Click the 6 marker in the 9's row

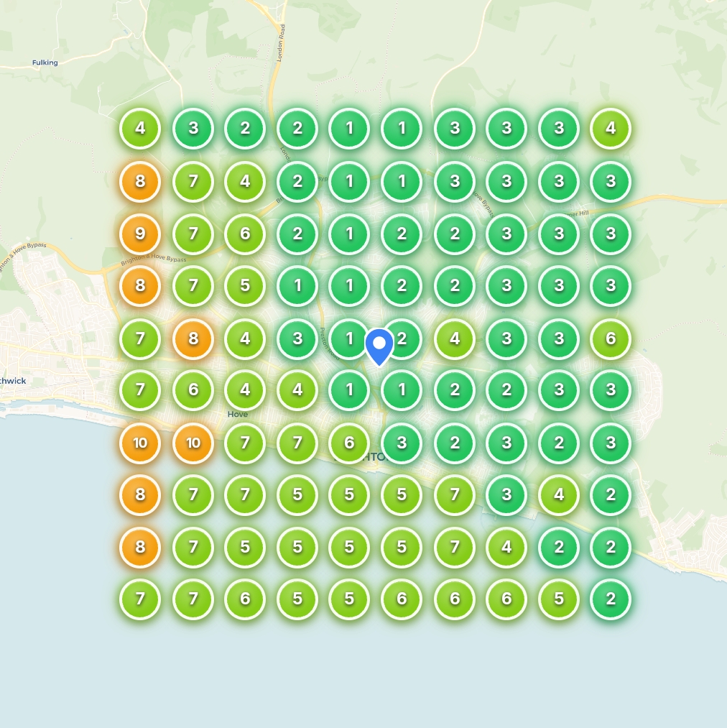pyautogui.click(x=245, y=234)
